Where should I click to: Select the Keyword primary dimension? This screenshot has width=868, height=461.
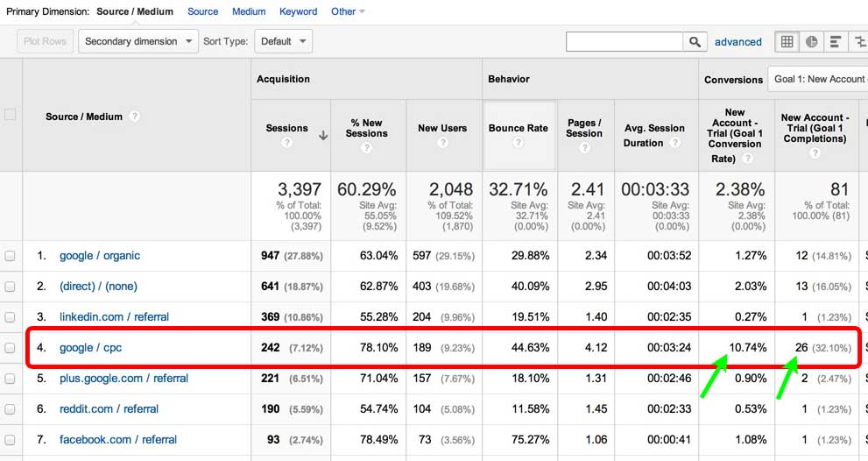[298, 11]
